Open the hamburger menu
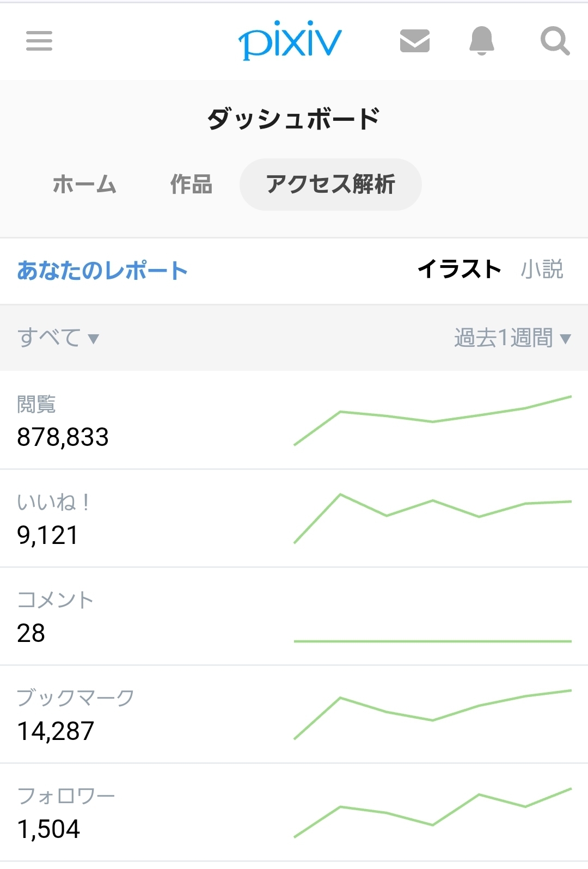The height and width of the screenshot is (869, 588). pyautogui.click(x=39, y=41)
